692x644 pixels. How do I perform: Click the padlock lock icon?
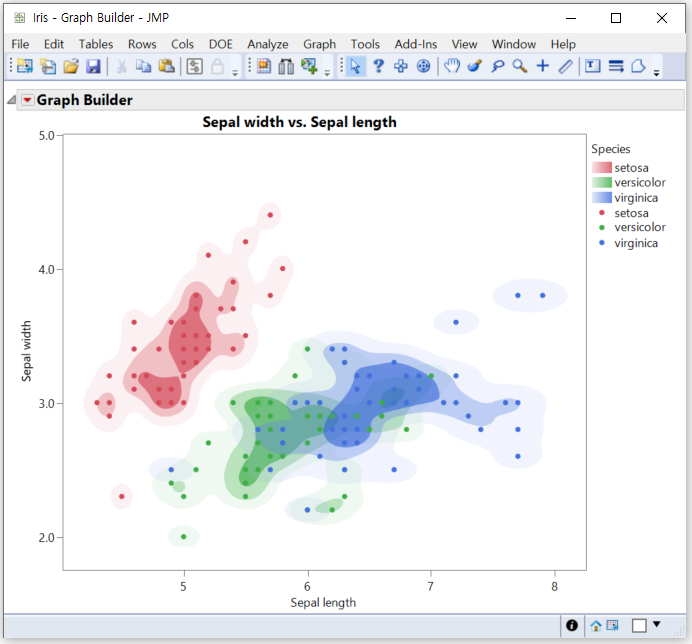click(x=217, y=66)
